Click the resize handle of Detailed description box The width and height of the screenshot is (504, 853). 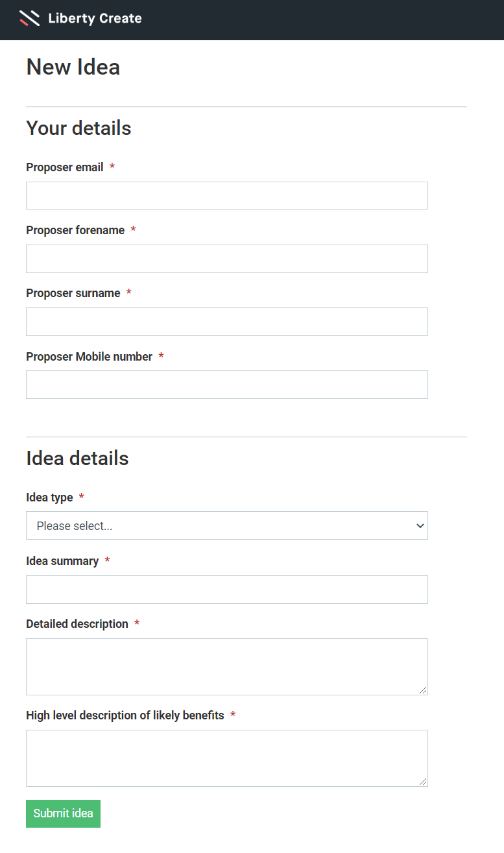click(423, 690)
